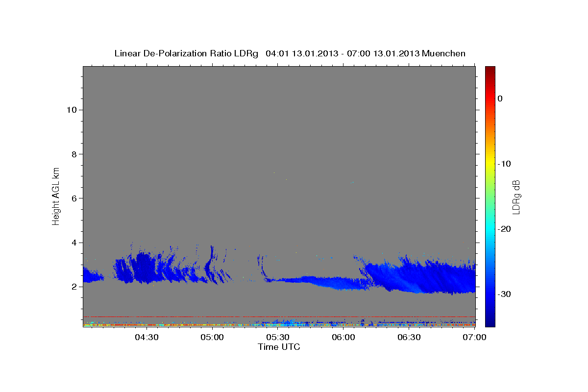Click the 'Time UTC' axis label
This screenshot has width=588, height=392.
(279, 347)
